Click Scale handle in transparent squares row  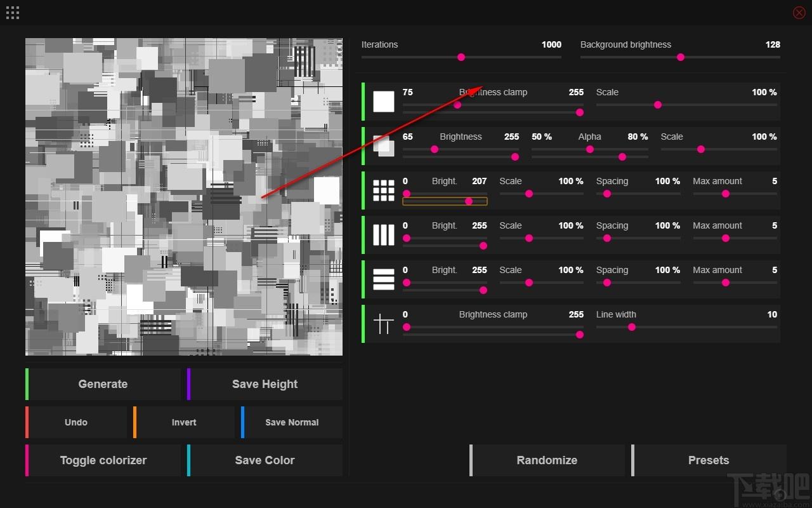pyautogui.click(x=701, y=149)
